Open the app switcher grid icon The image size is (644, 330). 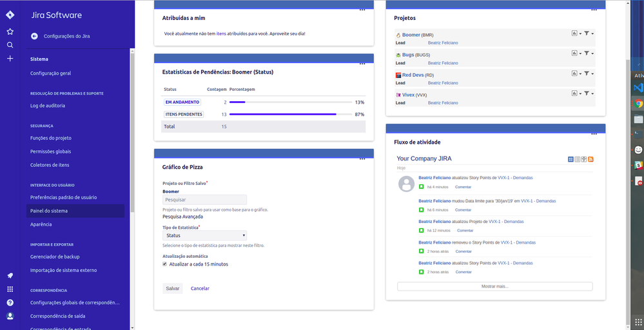pyautogui.click(x=10, y=289)
